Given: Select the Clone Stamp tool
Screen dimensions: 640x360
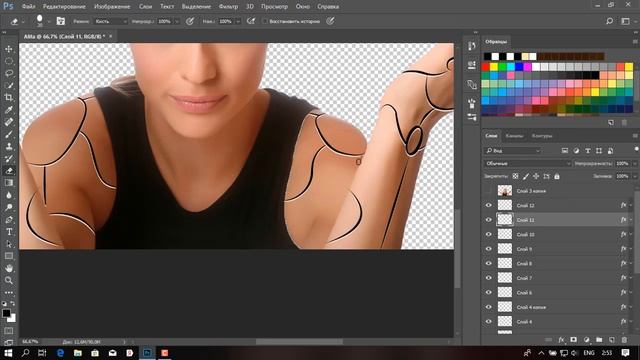Looking at the screenshot, I should click(9, 147).
